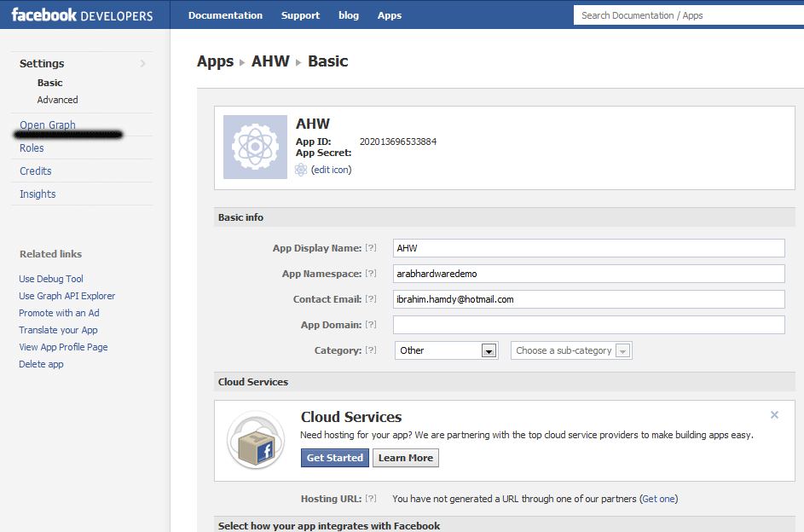The width and height of the screenshot is (804, 532).
Task: Open Apps in the top navigation
Action: (390, 15)
